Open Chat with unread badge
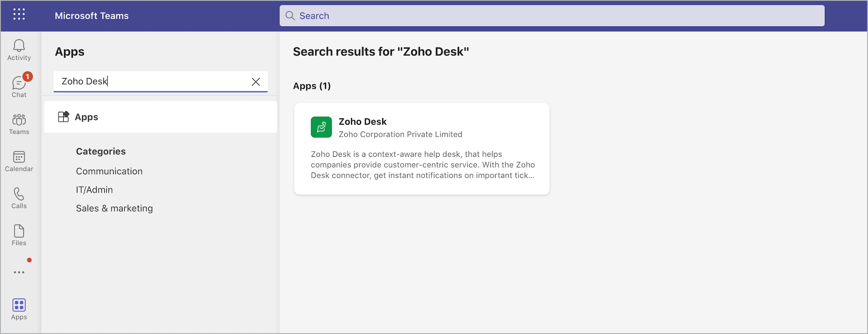 [19, 87]
